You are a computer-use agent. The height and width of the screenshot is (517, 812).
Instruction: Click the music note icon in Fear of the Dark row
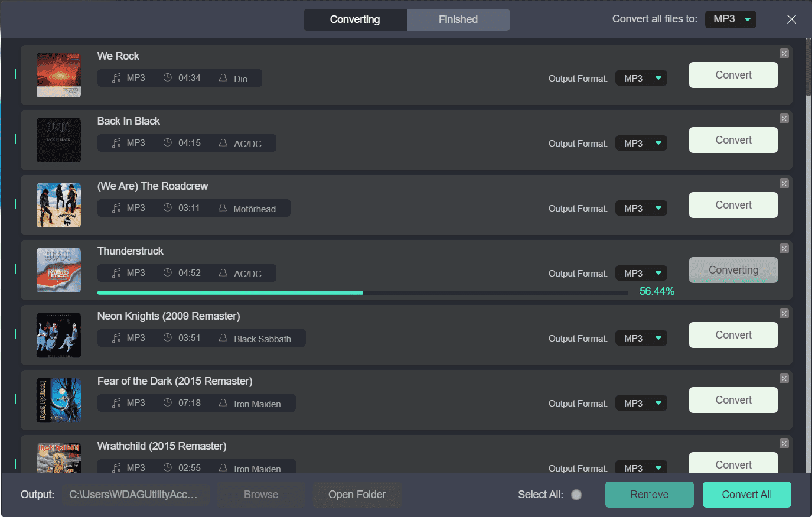[x=116, y=403]
